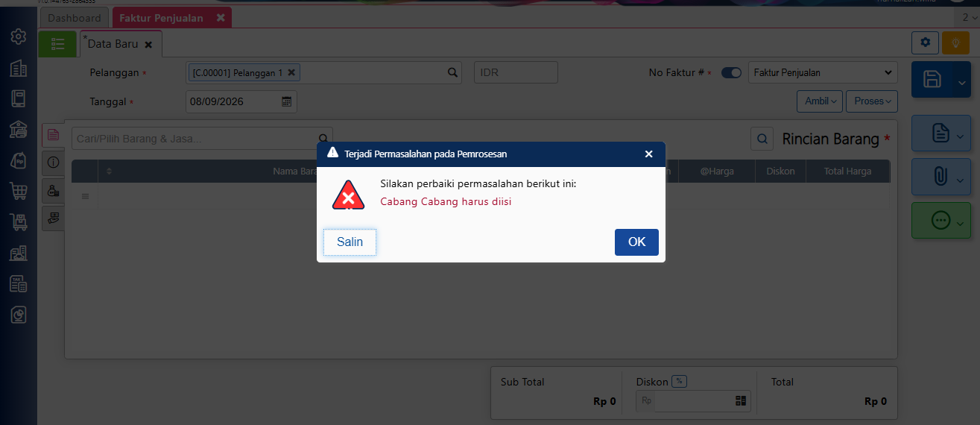This screenshot has height=425, width=980.
Task: Click the Salin button
Action: [350, 242]
